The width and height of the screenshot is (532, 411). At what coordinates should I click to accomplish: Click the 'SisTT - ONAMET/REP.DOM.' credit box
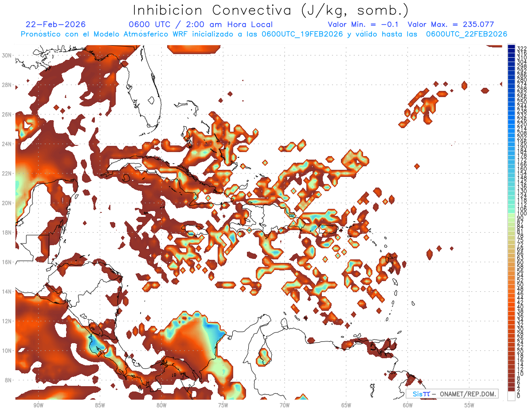452,394
